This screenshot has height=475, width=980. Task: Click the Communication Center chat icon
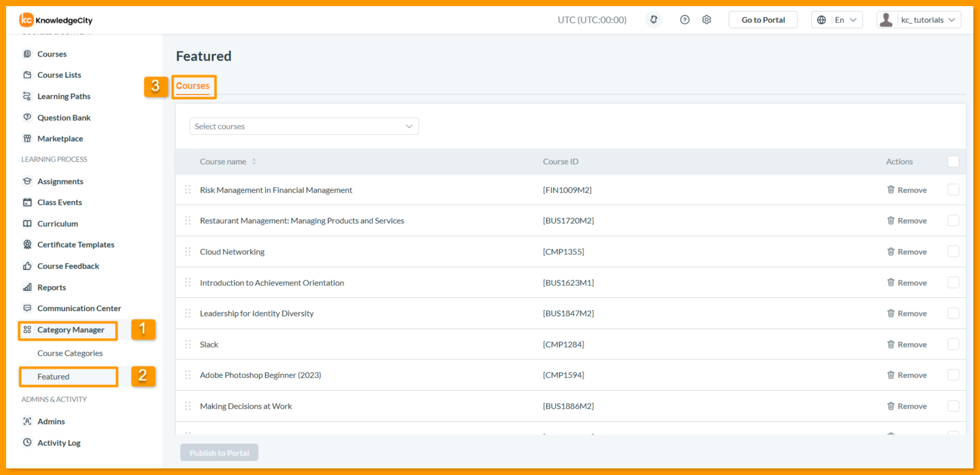[x=28, y=308]
